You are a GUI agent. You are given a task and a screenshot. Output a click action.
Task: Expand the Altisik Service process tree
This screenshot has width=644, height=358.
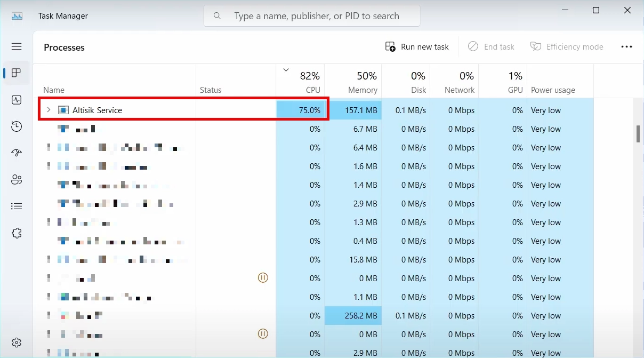pos(49,110)
